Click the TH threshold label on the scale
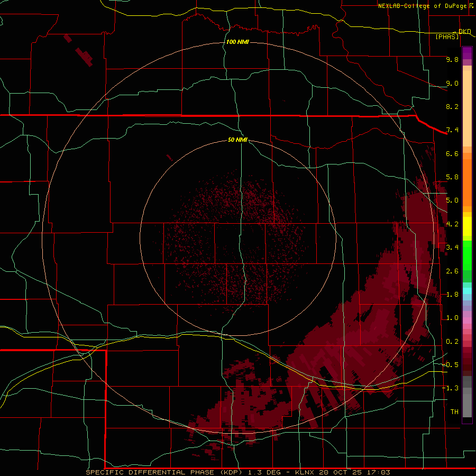The width and height of the screenshot is (476, 476). click(454, 412)
